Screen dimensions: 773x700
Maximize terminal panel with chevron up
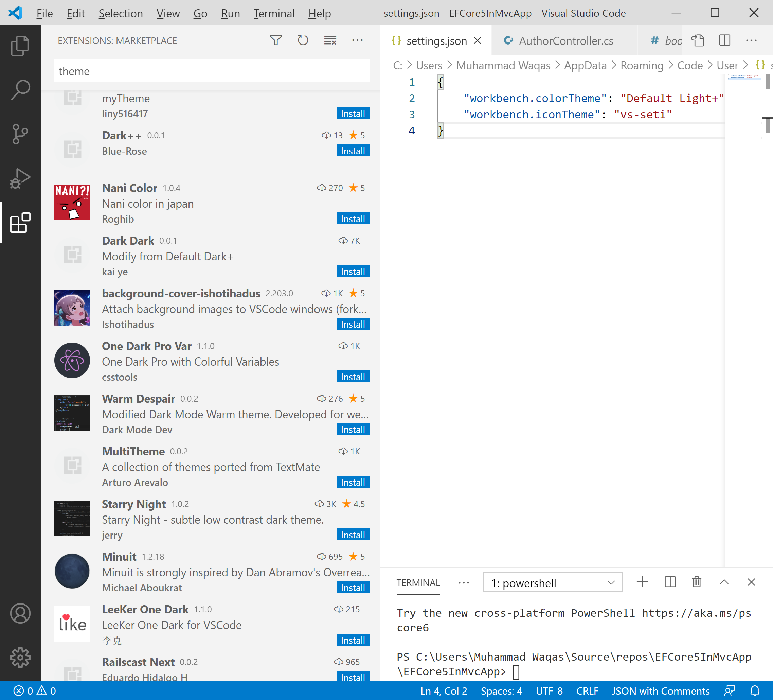click(724, 582)
